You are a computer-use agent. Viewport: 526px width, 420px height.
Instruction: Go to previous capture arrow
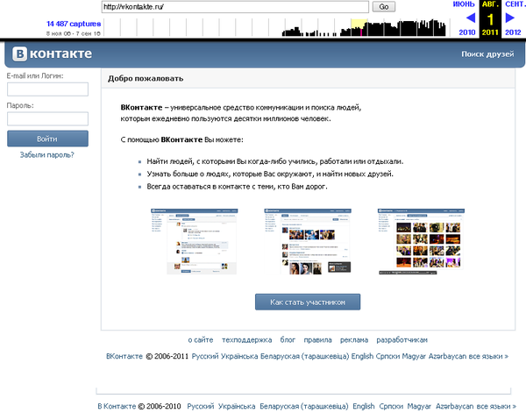[471, 18]
